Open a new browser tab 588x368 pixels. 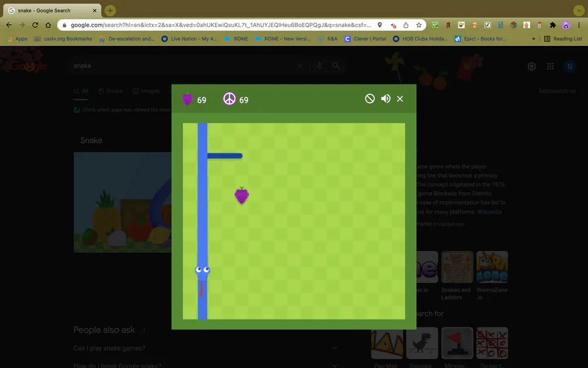point(110,10)
